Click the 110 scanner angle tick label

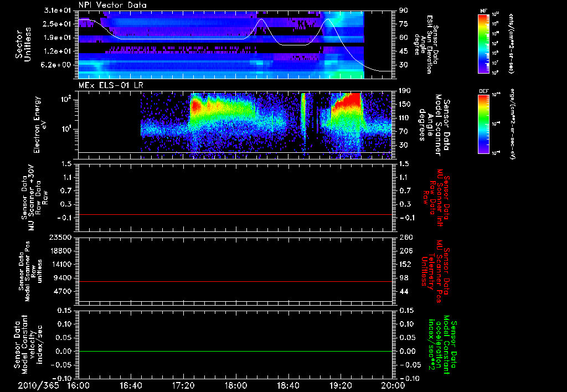(x=405, y=118)
